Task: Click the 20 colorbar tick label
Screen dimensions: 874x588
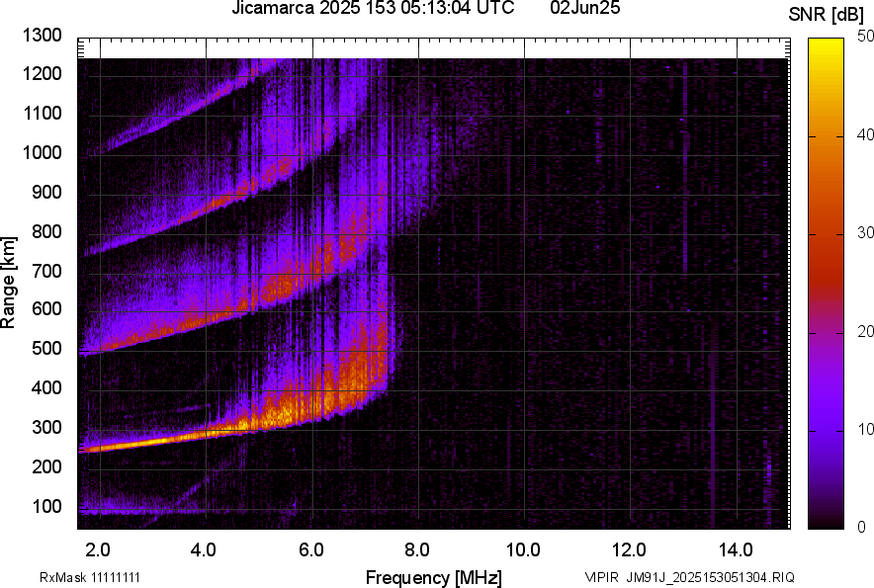Action: 865,332
